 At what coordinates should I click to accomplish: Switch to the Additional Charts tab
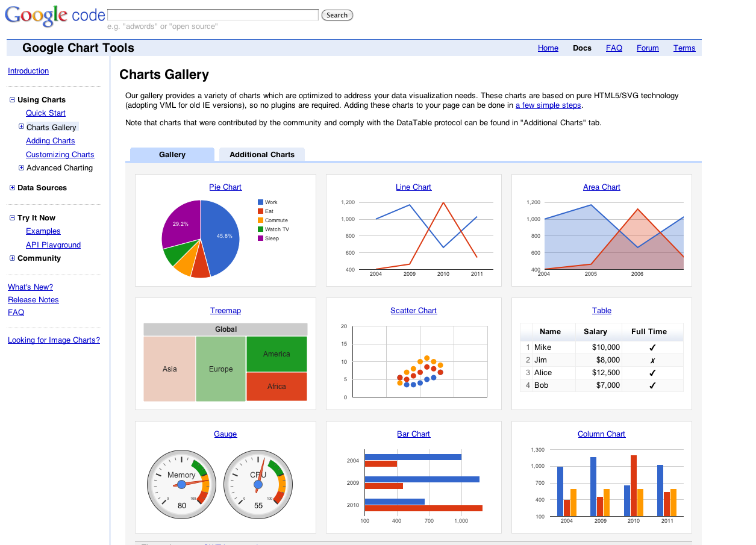point(261,154)
